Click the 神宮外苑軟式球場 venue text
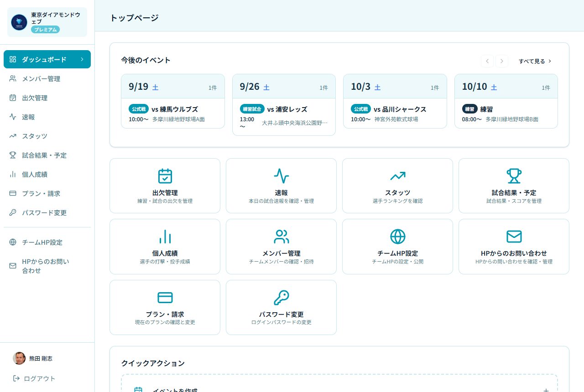This screenshot has height=392, width=584. [396, 119]
